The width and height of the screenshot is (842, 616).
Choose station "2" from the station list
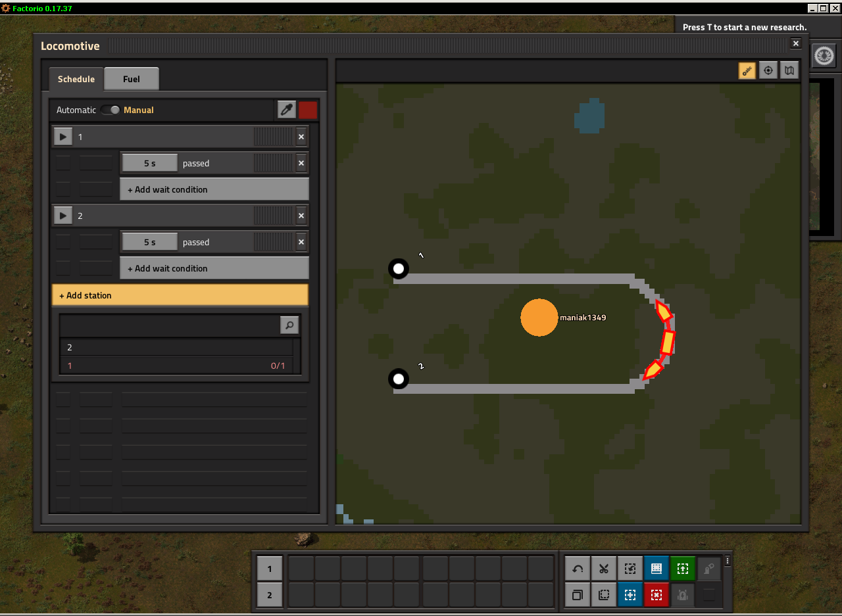(x=176, y=347)
